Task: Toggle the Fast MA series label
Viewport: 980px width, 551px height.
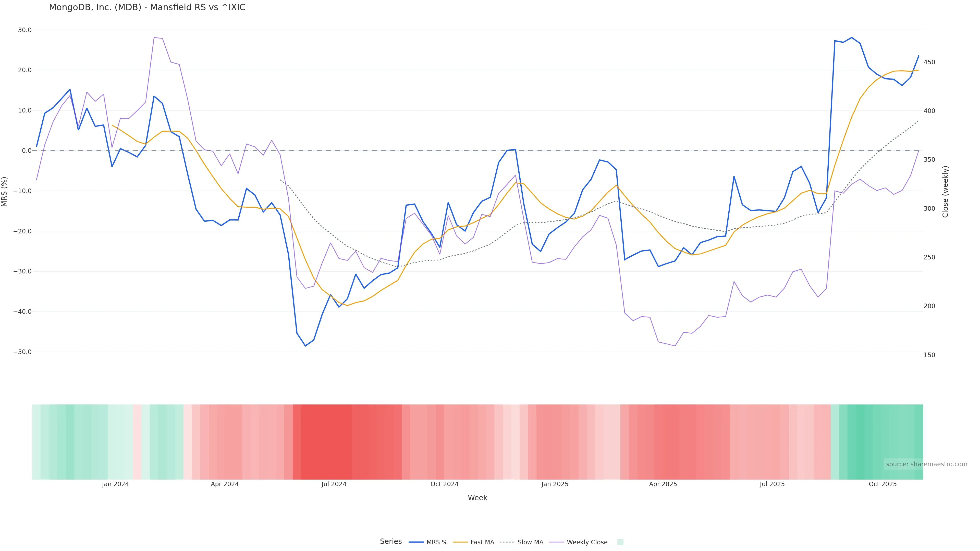Action: [x=482, y=542]
